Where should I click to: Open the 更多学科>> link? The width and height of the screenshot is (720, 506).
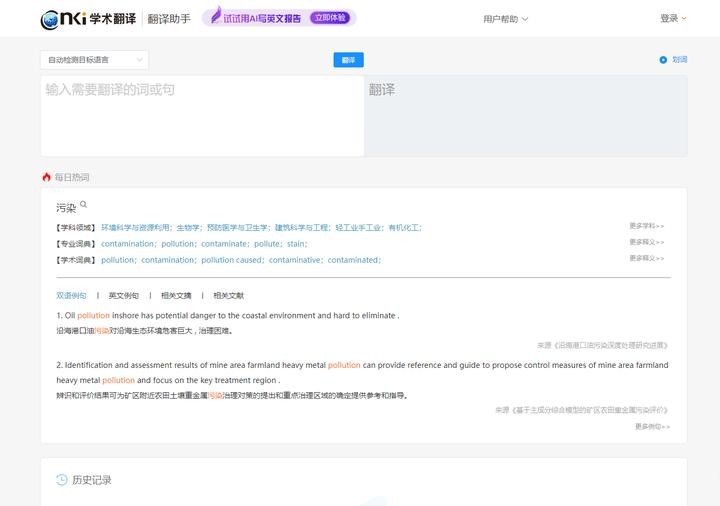646,226
